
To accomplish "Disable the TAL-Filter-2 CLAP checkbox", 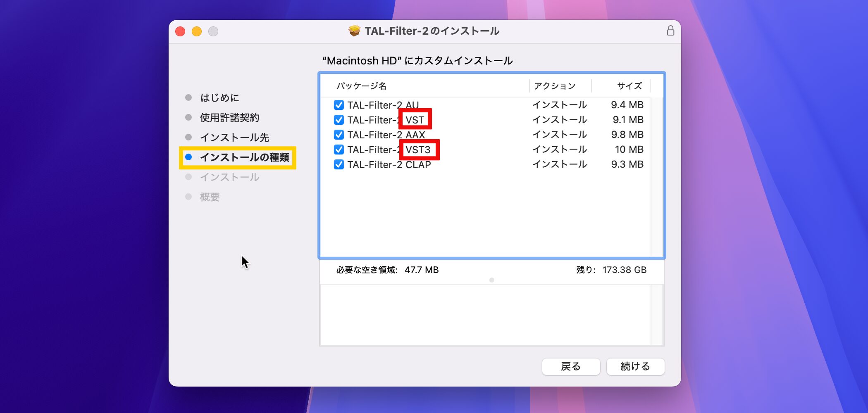I will tap(339, 164).
